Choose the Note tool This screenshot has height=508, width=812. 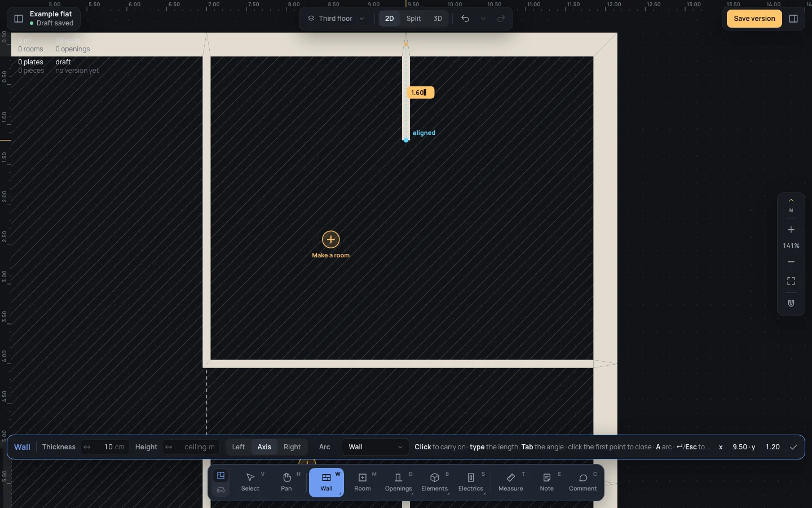(547, 483)
